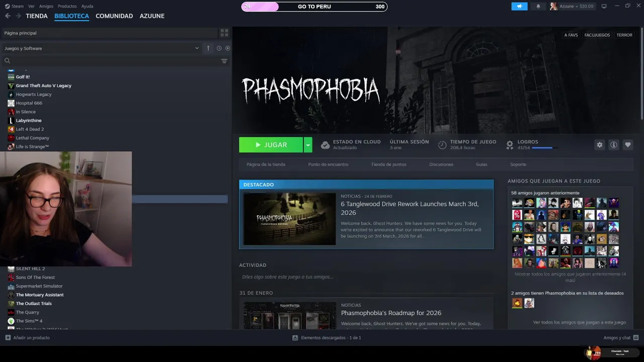Open Tienda de puntos link
This screenshot has width=644, height=362.
pos(388,164)
